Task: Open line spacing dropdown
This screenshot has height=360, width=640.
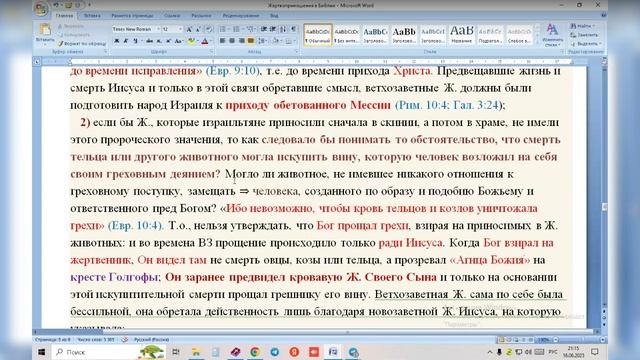Action: coord(262,41)
